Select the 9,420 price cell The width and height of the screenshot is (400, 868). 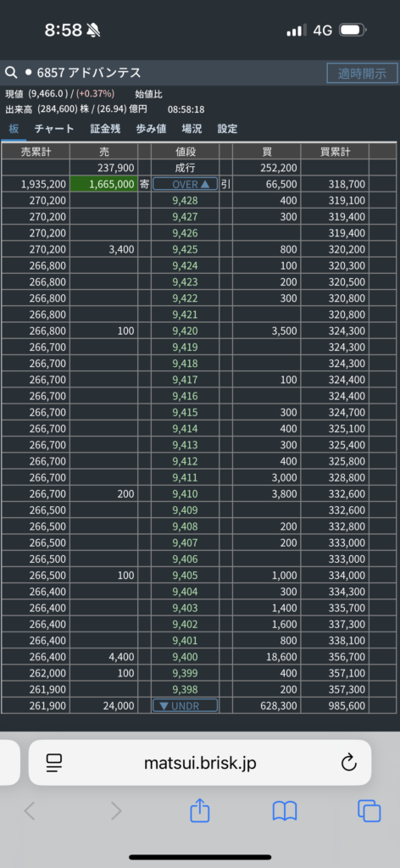coord(186,331)
